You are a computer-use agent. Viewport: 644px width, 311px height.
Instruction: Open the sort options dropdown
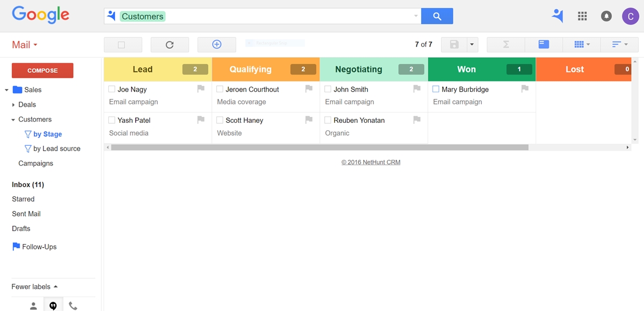619,45
